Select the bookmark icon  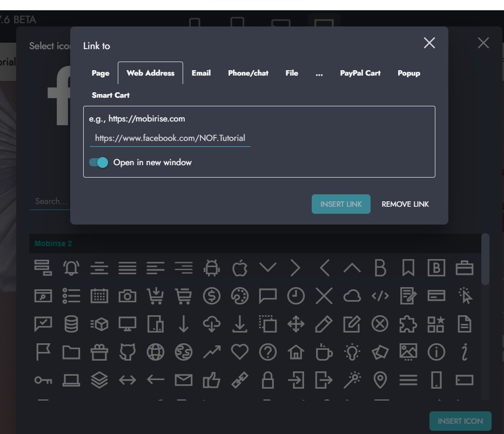coord(408,268)
